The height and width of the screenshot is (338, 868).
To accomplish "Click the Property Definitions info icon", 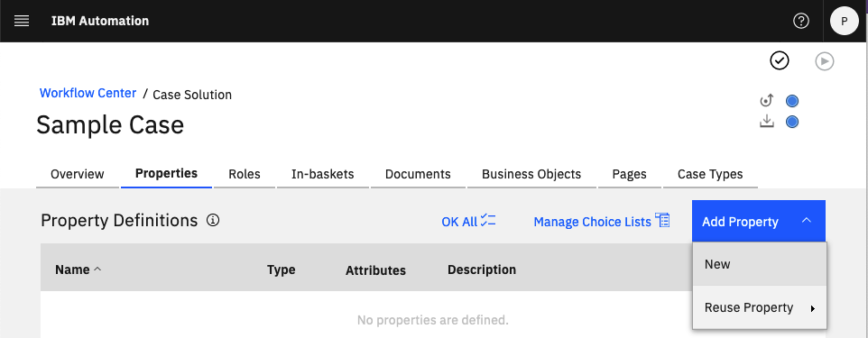I will [x=213, y=221].
